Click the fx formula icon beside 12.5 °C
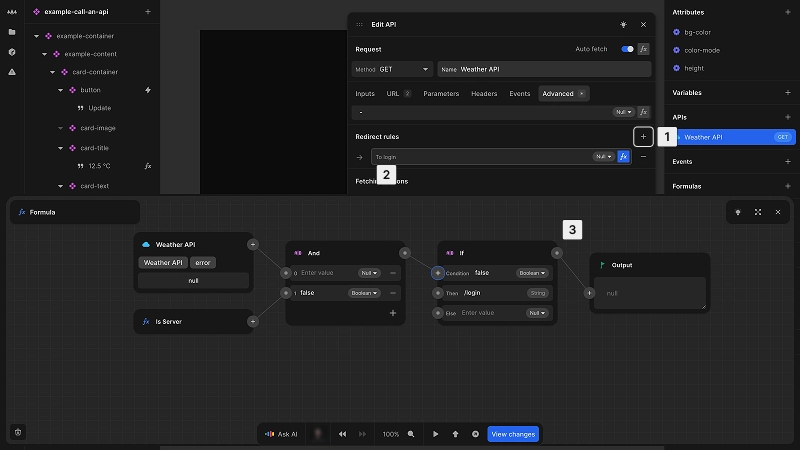Viewport: 800px width, 450px height. pos(148,166)
